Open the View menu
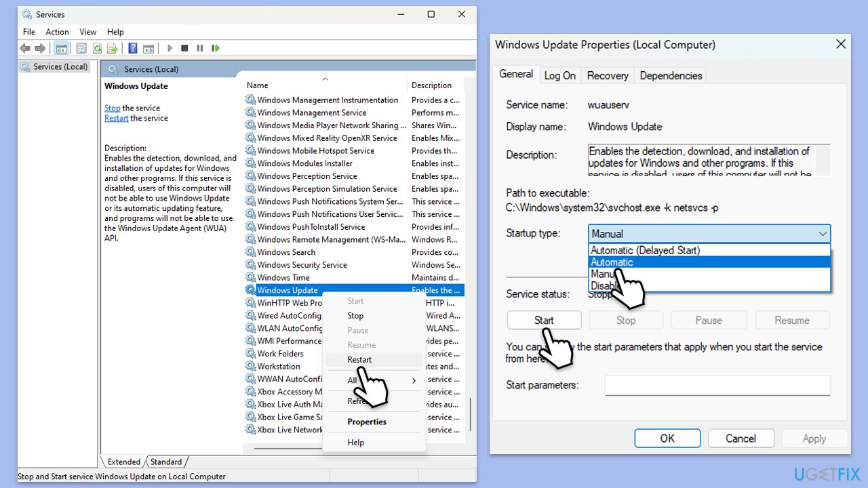Screen dimensions: 868x488 click(87, 32)
